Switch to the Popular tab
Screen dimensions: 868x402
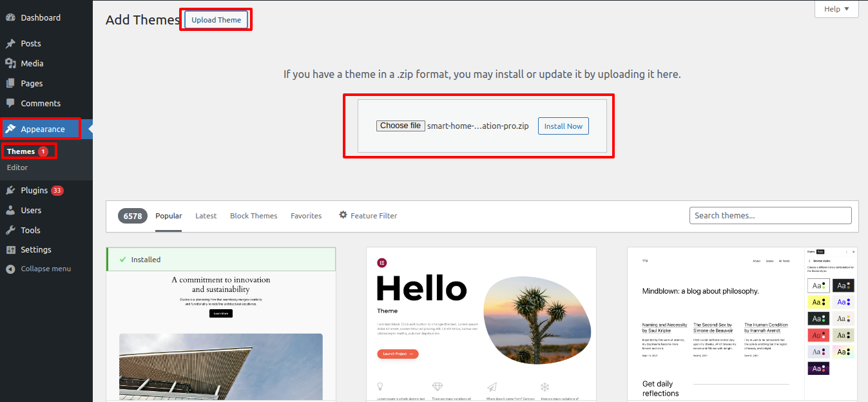pyautogui.click(x=169, y=216)
